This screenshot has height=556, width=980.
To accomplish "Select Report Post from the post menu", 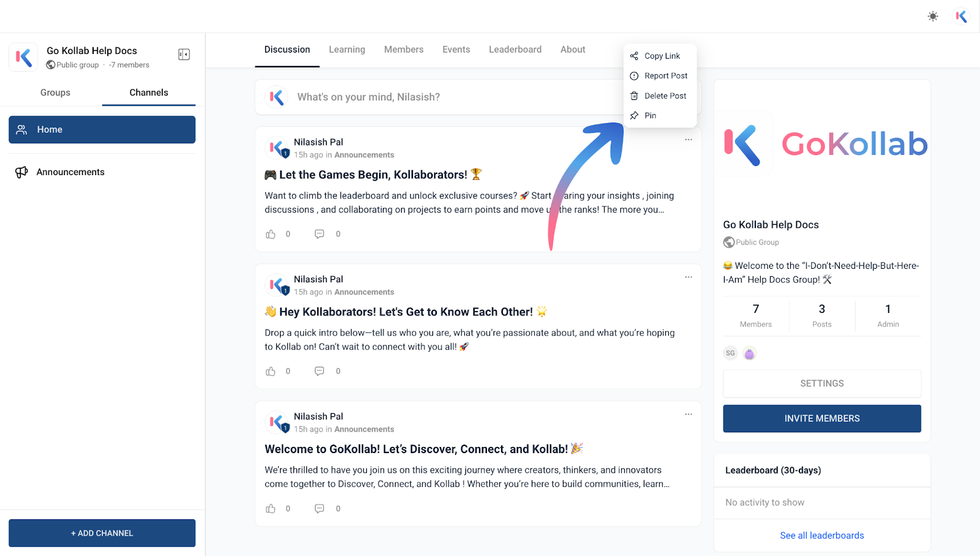I will coord(660,76).
